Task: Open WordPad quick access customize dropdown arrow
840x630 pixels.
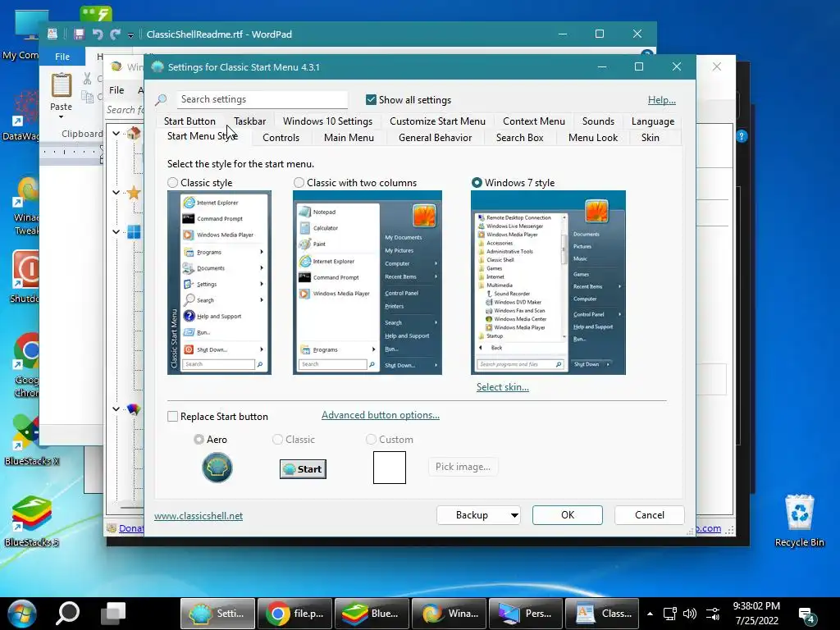Action: pos(130,35)
